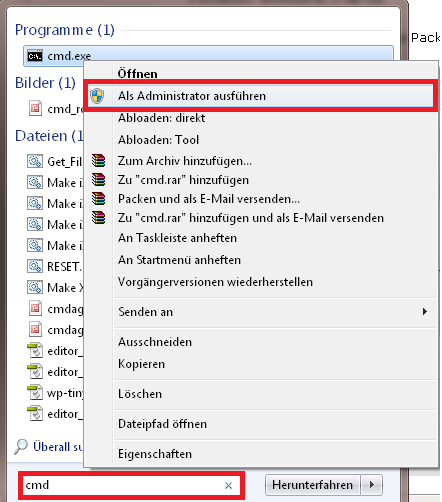
Task: Click the magnifier icon beside Überall suchen
Action: 21,447
